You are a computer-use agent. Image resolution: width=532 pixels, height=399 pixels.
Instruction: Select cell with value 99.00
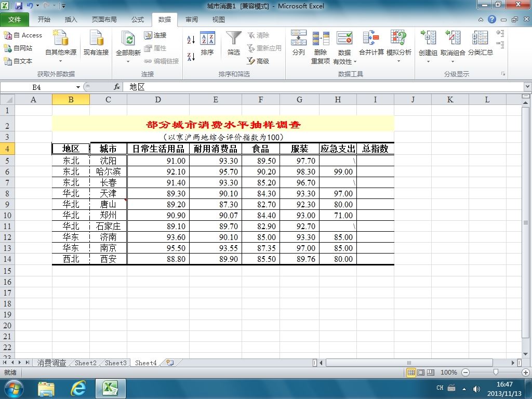point(338,171)
